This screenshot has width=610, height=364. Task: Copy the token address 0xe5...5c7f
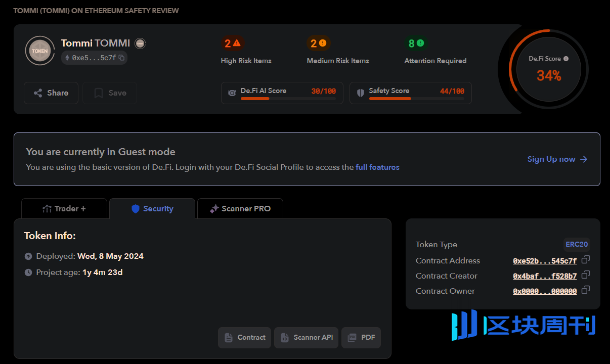tap(121, 58)
